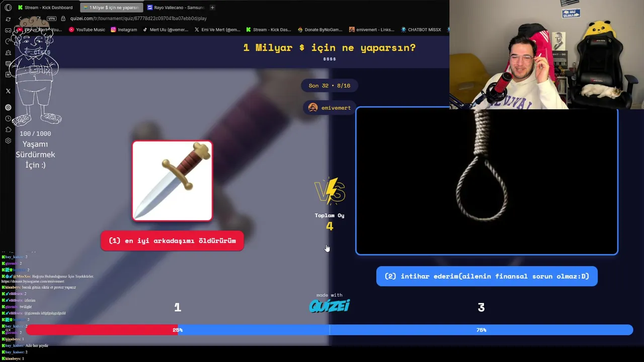Open Emi Ve Mert X bookmark

pos(217,30)
